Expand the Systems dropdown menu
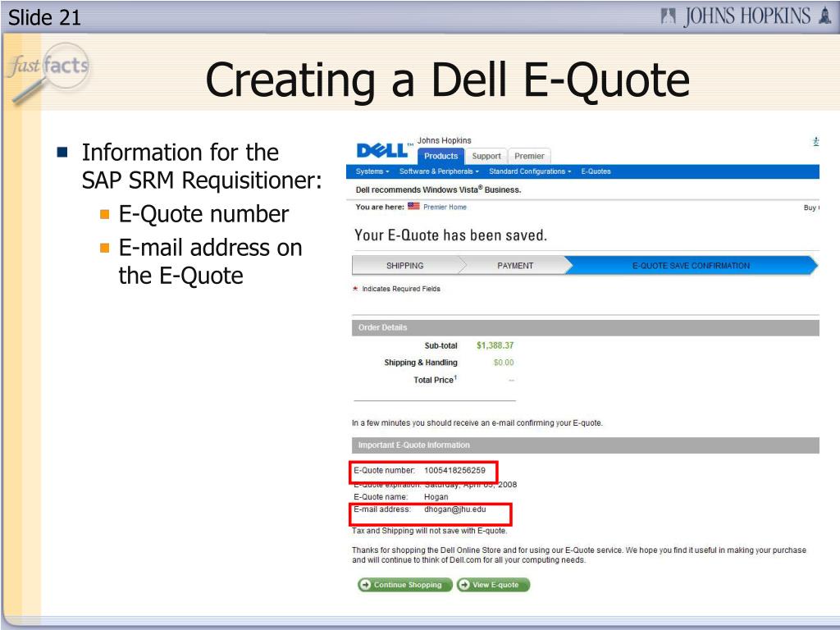This screenshot has height=630, width=840. (372, 171)
